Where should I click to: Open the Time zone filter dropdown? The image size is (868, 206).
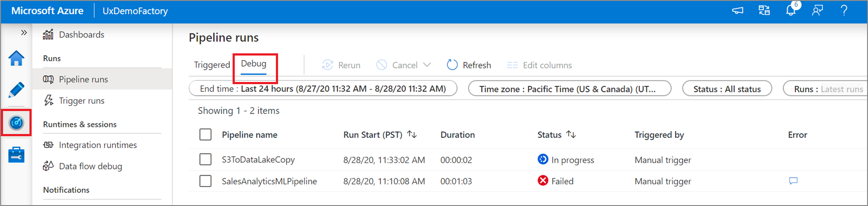(569, 89)
